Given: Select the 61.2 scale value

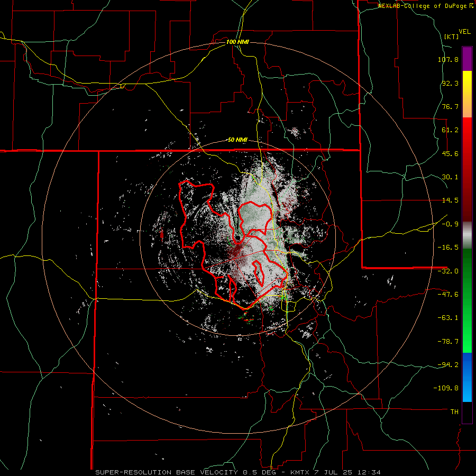Looking at the screenshot, I should click(450, 130).
